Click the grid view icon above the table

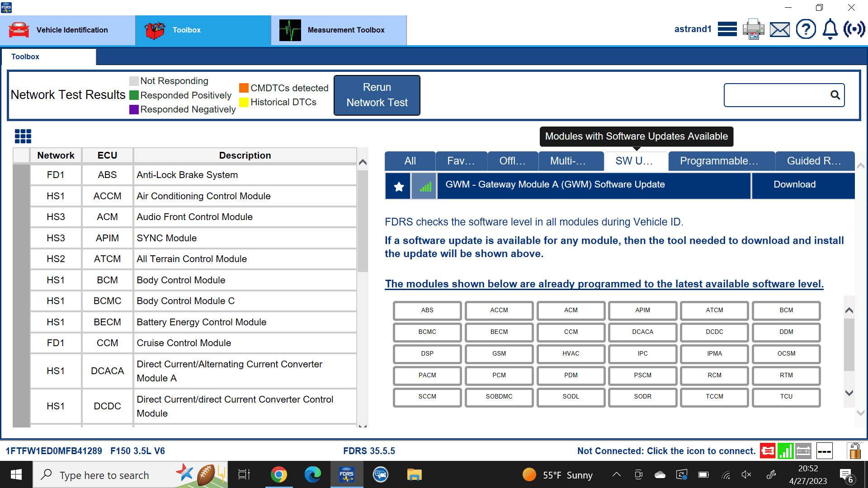coord(23,136)
